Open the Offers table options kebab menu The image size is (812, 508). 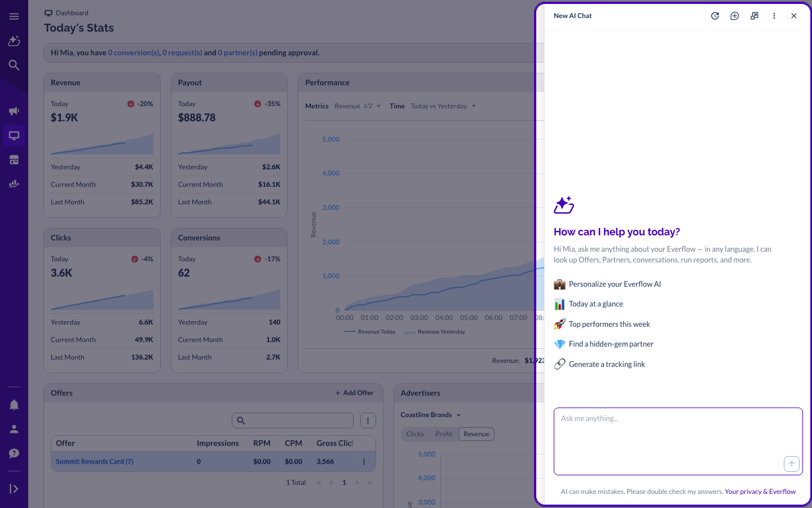coord(368,421)
